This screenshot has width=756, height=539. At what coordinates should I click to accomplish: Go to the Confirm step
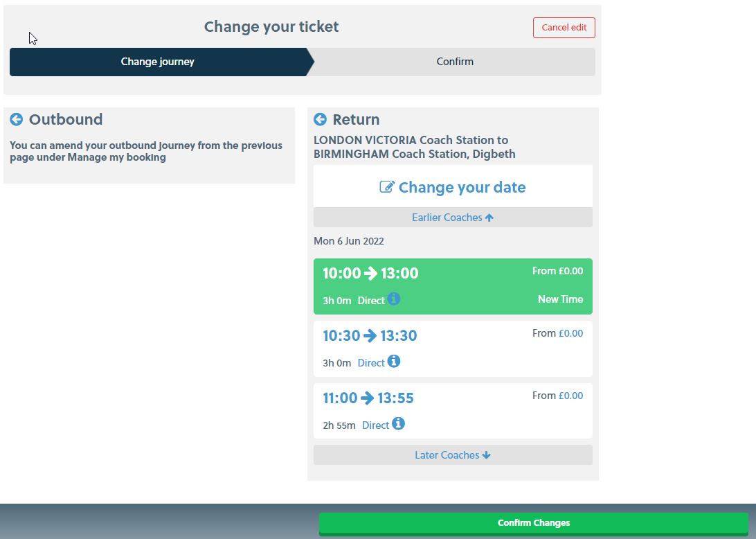[455, 62]
